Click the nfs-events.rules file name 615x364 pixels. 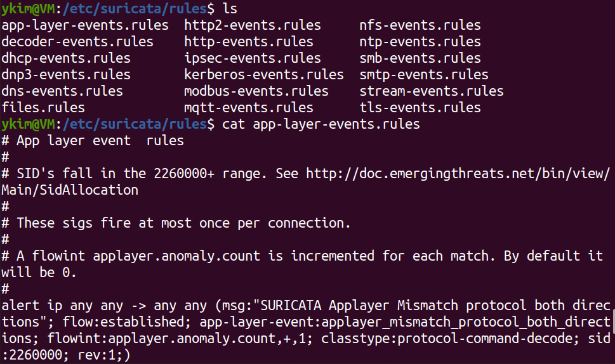tap(420, 25)
